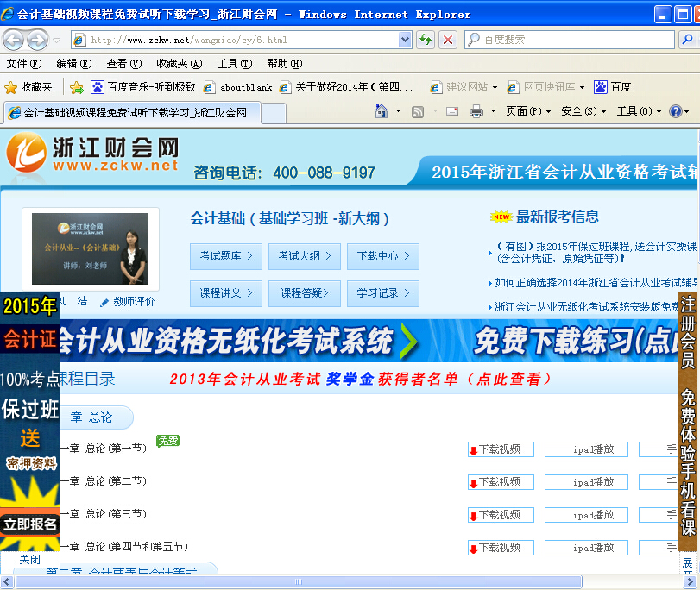
Task: Open the 报2015年保过班课程 news link
Action: pyautogui.click(x=597, y=252)
